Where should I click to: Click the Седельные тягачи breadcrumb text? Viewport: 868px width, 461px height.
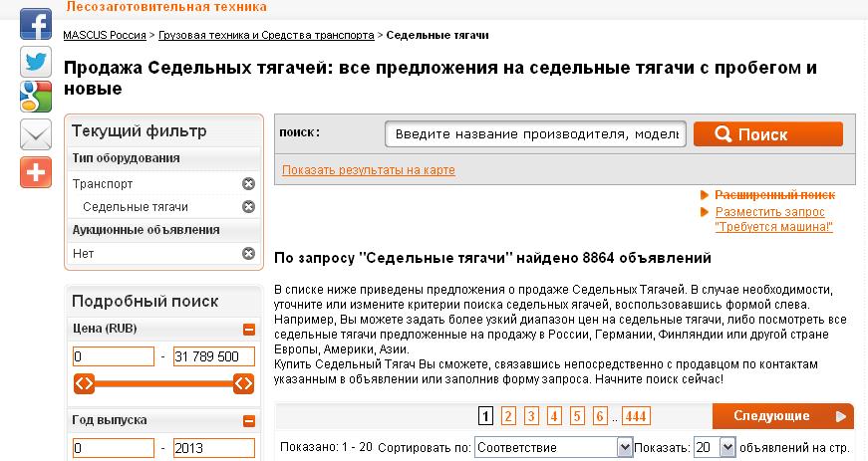pos(437,35)
